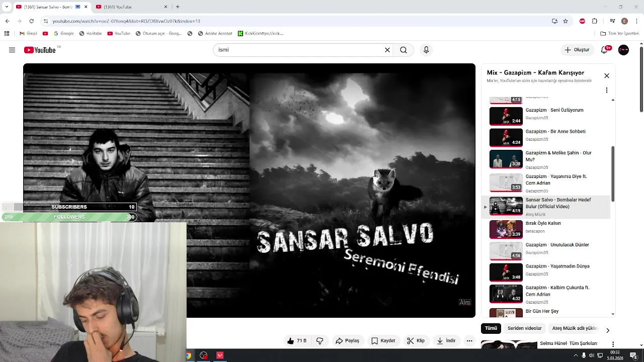Viewport: 644px width, 362px height.
Task: Switch to the second YouTube tab
Action: (132, 7)
